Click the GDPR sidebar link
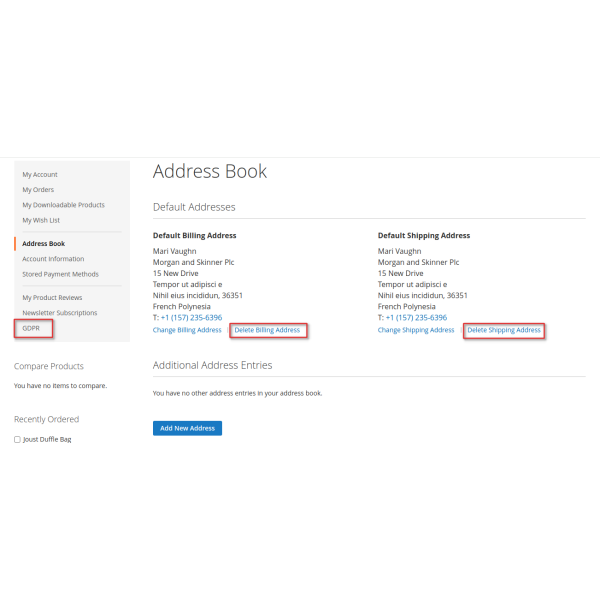The image size is (600, 600). point(31,328)
